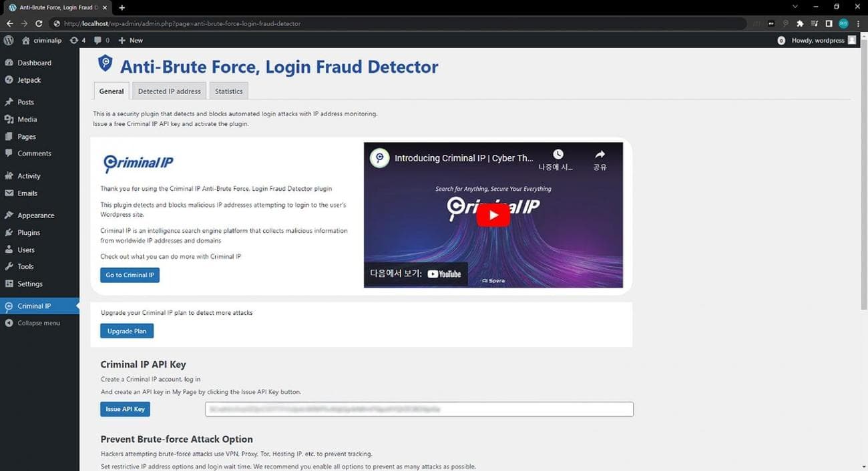Switch to the Detected IP address tab
This screenshot has width=868, height=471.
tap(169, 91)
